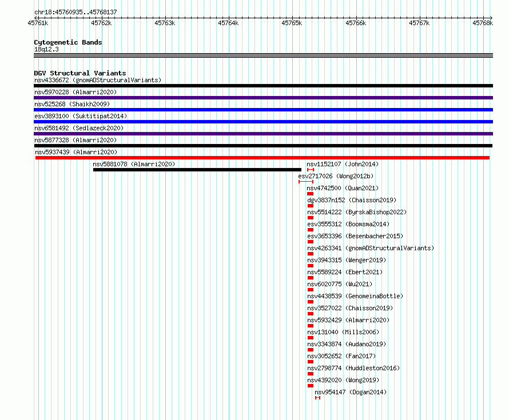Click the chr18:45760935..45768137 coordinate label
This screenshot has height=420, width=509.
click(x=75, y=12)
